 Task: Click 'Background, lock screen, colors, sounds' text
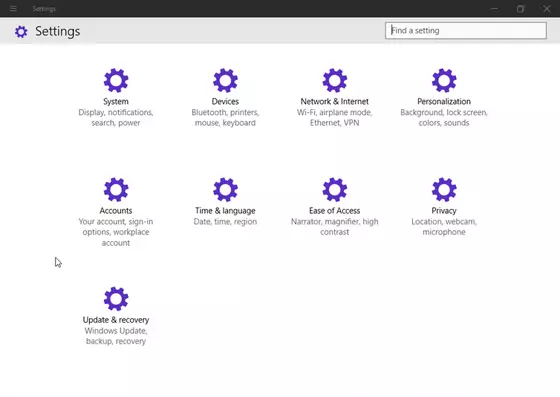444,117
